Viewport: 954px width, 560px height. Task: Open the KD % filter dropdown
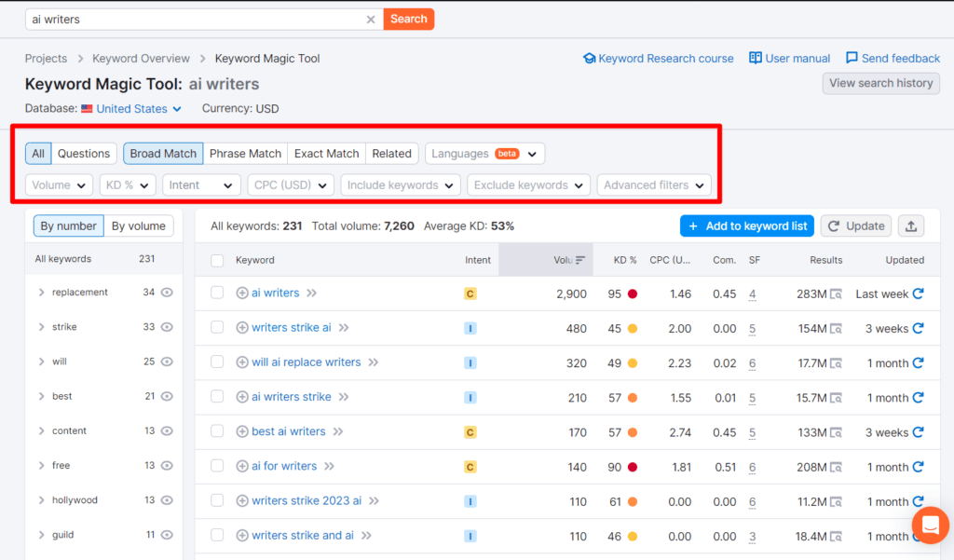tap(127, 184)
